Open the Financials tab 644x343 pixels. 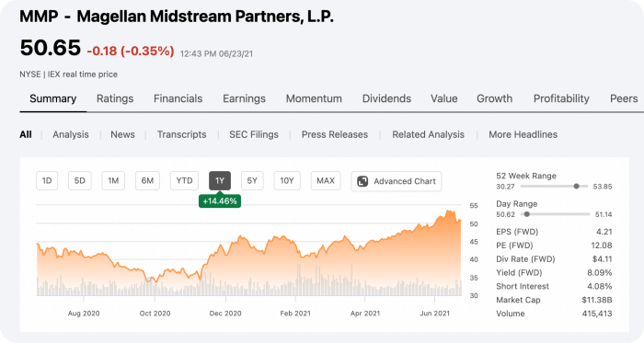(178, 99)
